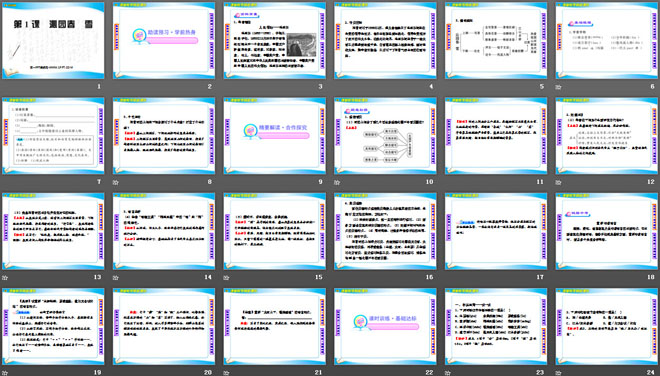Click the animation star under slide 14
The height and width of the screenshot is (376, 660).
pyautogui.click(x=115, y=277)
